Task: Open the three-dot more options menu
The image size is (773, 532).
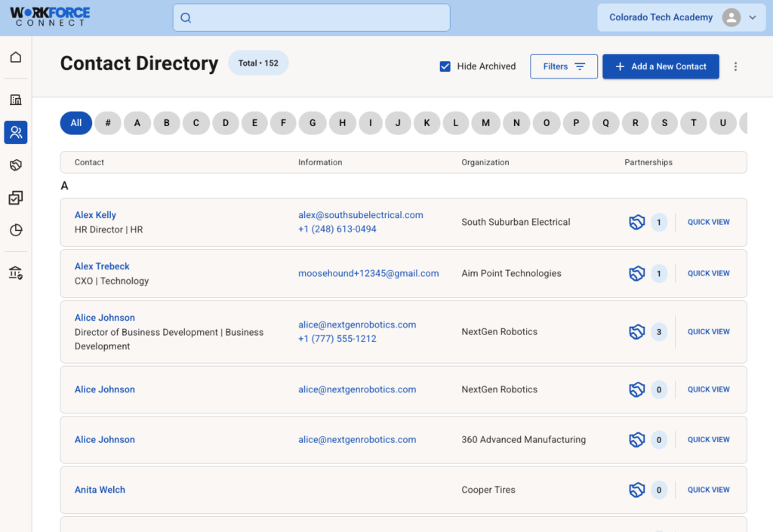Action: click(x=735, y=66)
